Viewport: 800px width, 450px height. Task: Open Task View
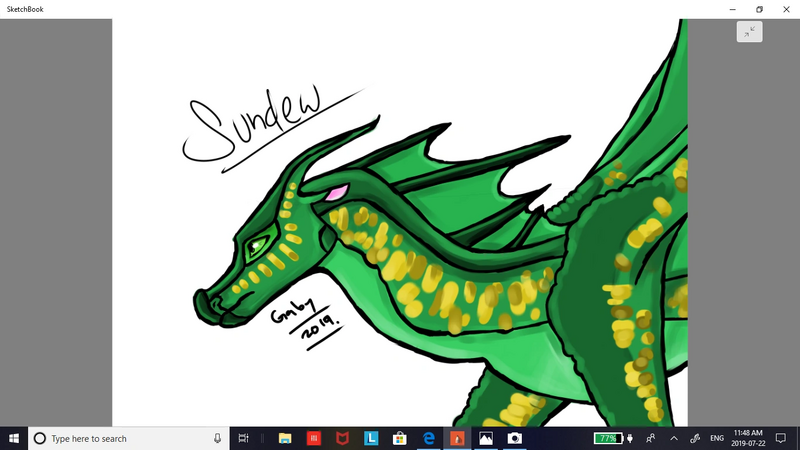point(244,438)
